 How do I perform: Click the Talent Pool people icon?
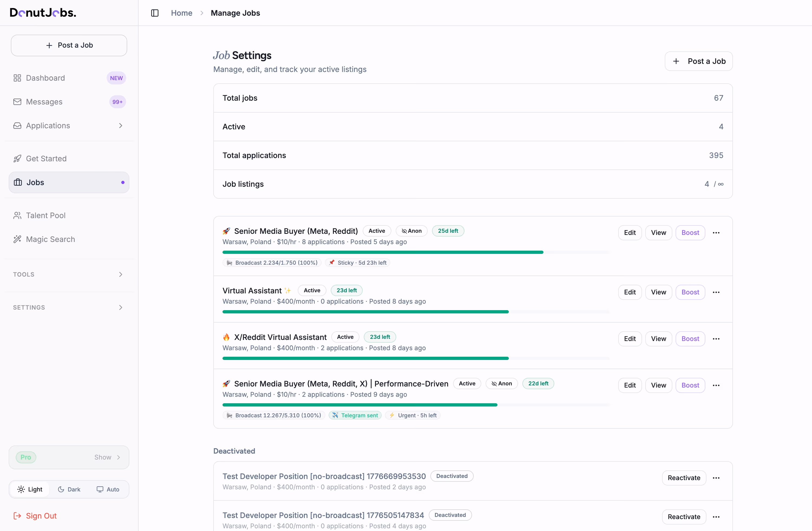point(17,215)
